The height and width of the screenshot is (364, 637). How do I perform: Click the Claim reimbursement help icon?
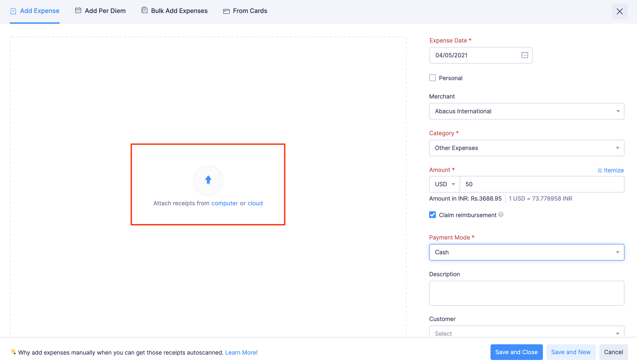pyautogui.click(x=501, y=214)
